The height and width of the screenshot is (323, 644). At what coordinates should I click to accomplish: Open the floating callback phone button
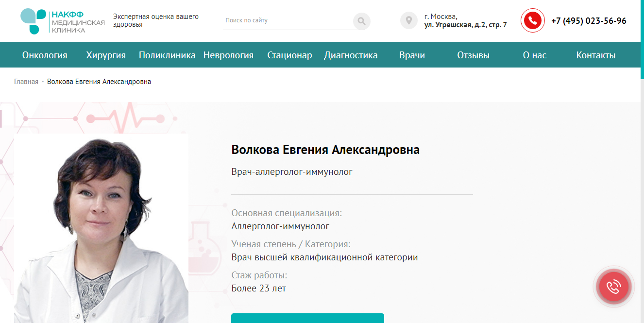pyautogui.click(x=613, y=287)
